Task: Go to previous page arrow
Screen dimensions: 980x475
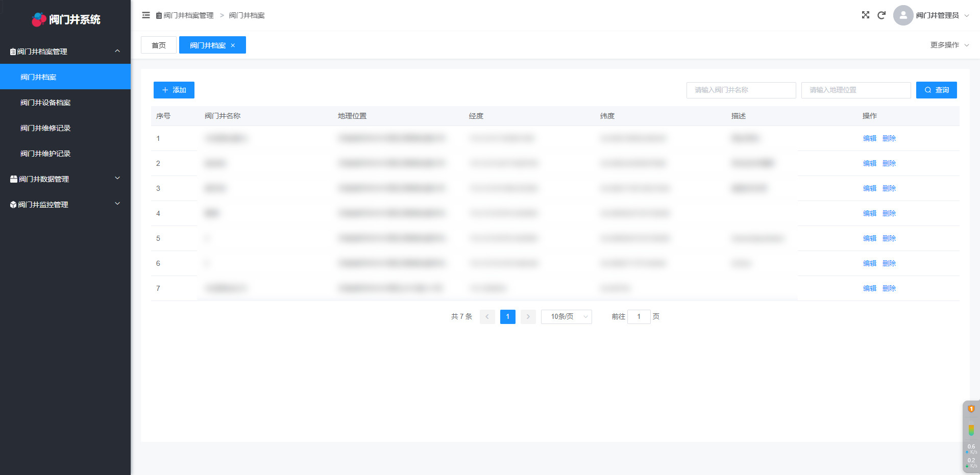Action: tap(487, 317)
